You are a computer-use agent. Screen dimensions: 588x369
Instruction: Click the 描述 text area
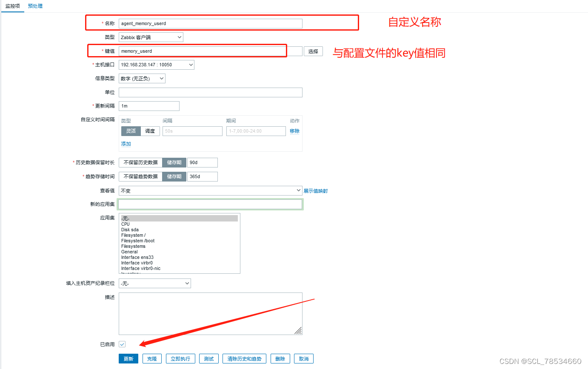211,314
